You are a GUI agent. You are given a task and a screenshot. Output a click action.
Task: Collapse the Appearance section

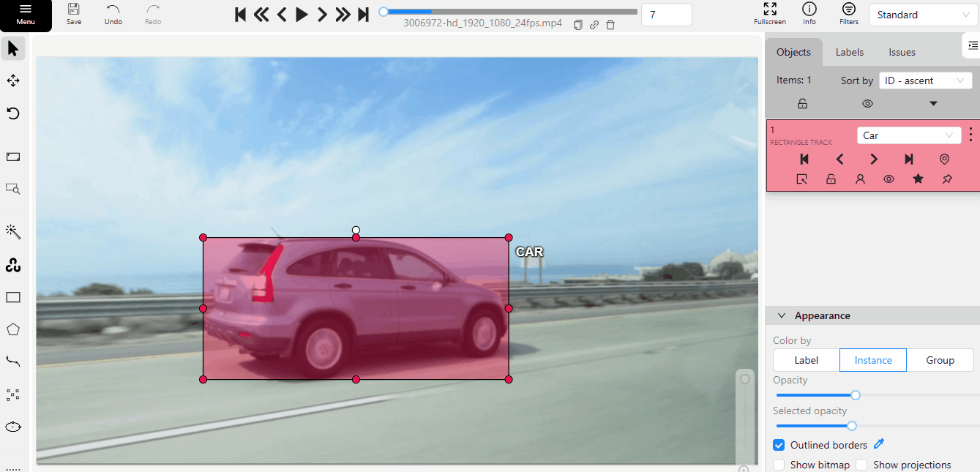pos(872,315)
